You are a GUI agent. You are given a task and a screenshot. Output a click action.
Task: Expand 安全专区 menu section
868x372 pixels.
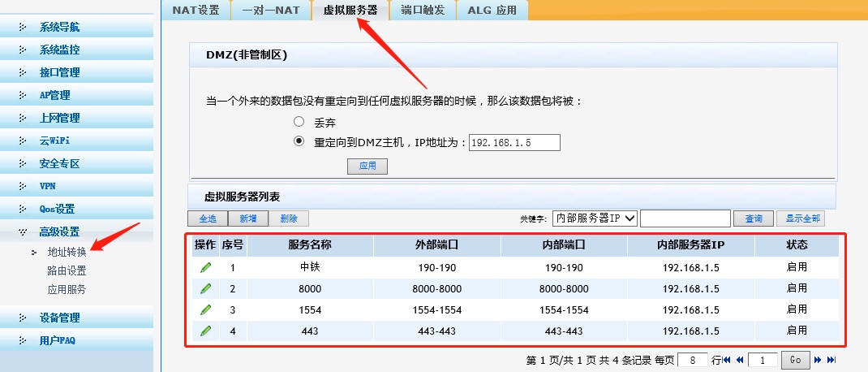(76, 163)
